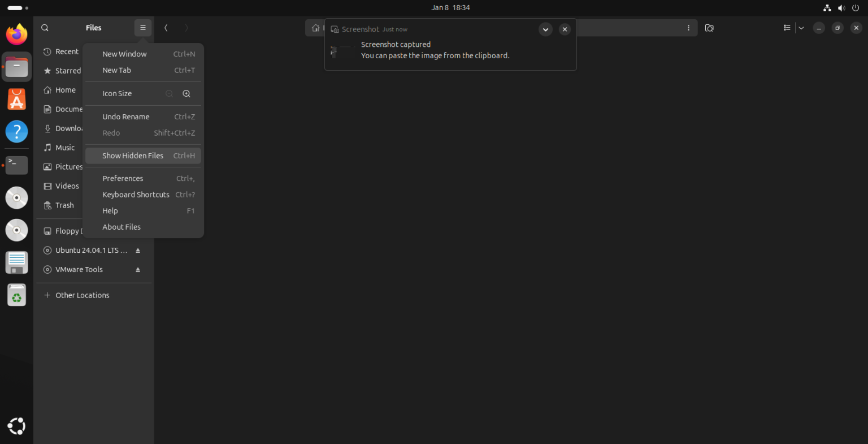
Task: Open the view options chevron dropdown
Action: click(x=801, y=27)
